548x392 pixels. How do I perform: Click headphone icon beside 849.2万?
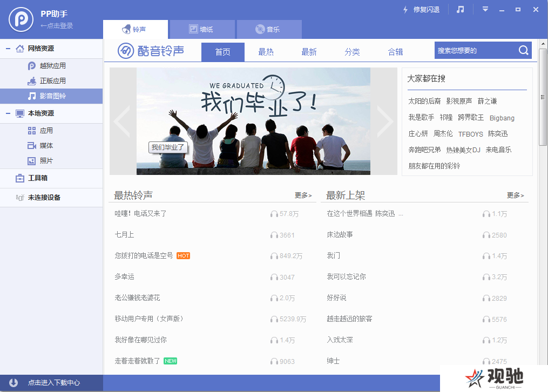click(274, 256)
